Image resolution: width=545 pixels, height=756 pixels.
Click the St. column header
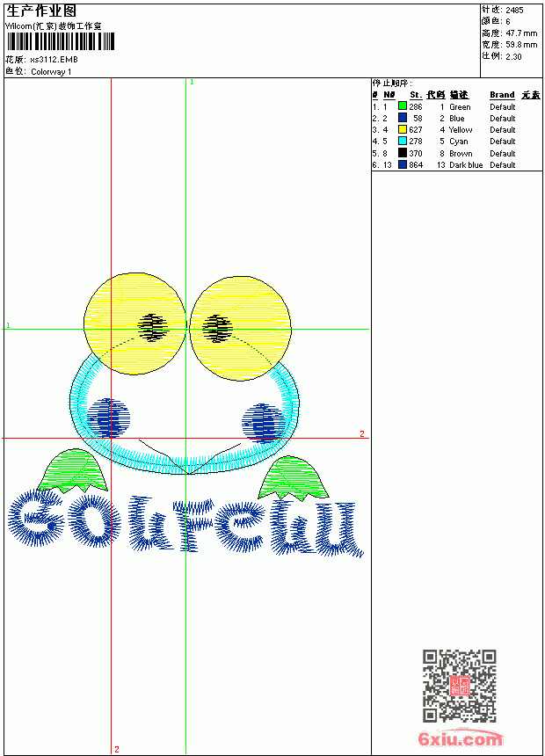pyautogui.click(x=416, y=95)
